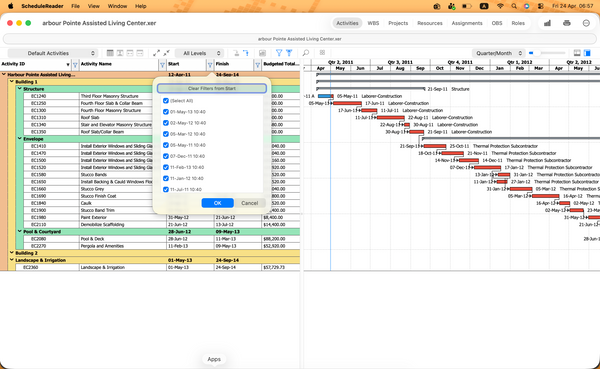Uncheck the 07-Dec-11 10:40 filter option
Viewport: 600px width, 369px height.
(166, 156)
